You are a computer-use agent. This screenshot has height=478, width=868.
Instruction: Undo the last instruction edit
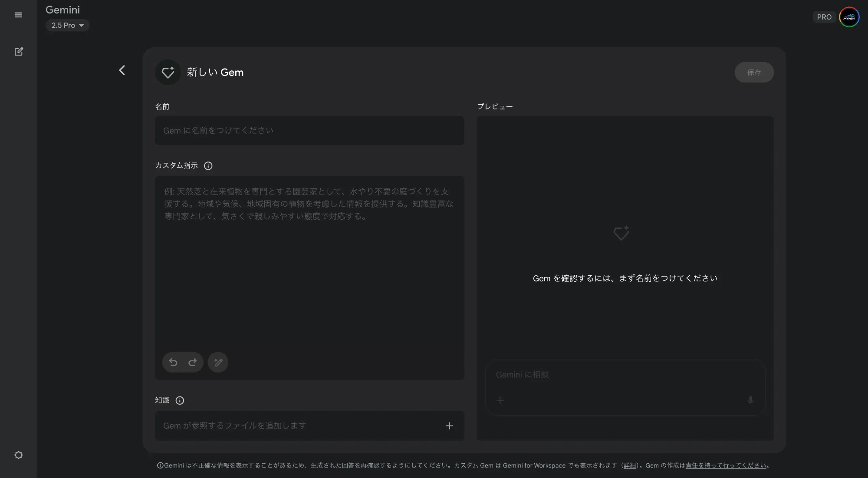[173, 362]
